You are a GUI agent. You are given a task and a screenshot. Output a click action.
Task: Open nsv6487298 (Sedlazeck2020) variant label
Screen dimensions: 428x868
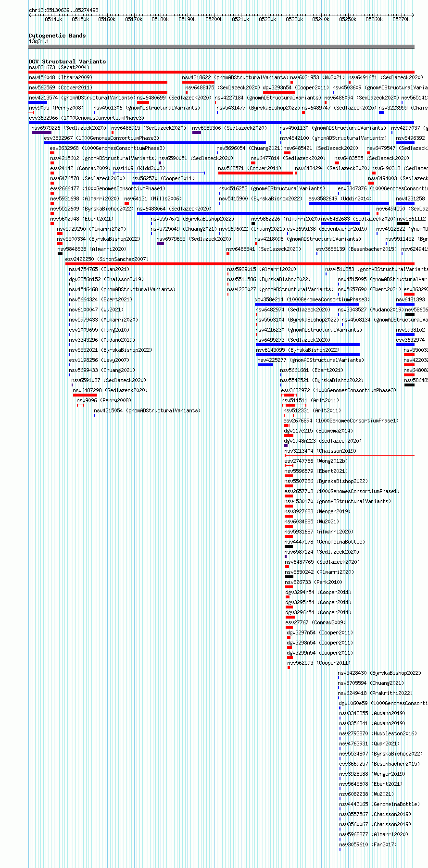[x=110, y=390]
